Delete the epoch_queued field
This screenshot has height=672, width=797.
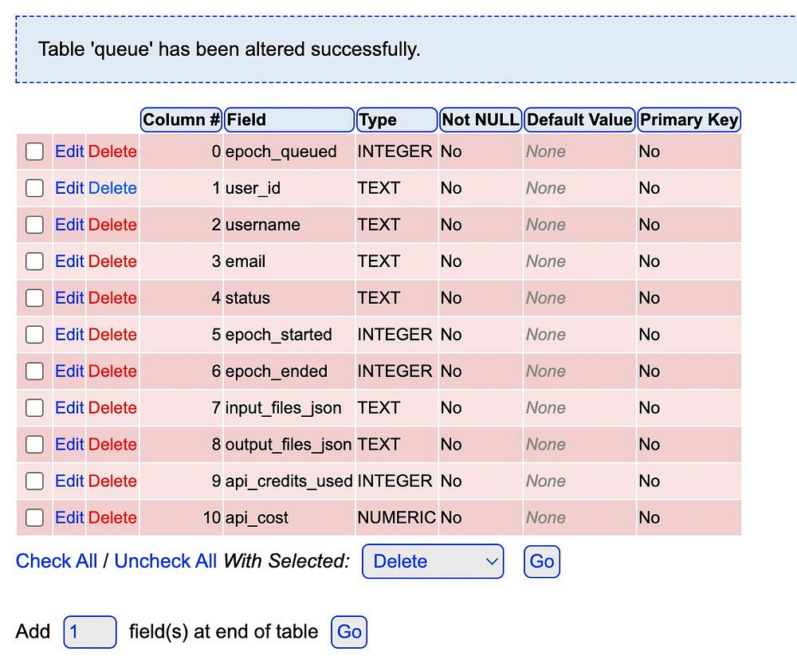[112, 151]
